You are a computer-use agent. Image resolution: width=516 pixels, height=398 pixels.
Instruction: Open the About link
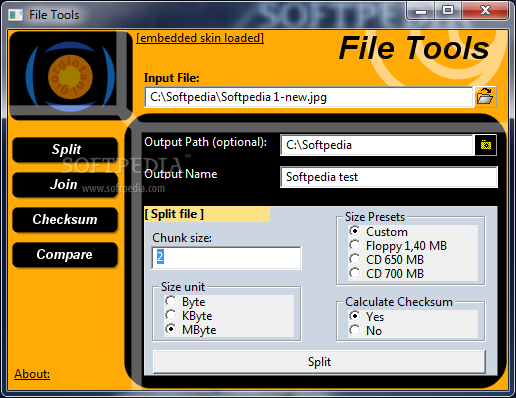[x=32, y=374]
